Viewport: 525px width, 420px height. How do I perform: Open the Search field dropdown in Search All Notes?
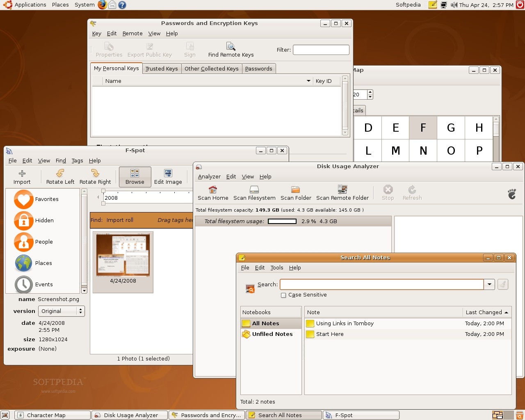[x=489, y=284]
